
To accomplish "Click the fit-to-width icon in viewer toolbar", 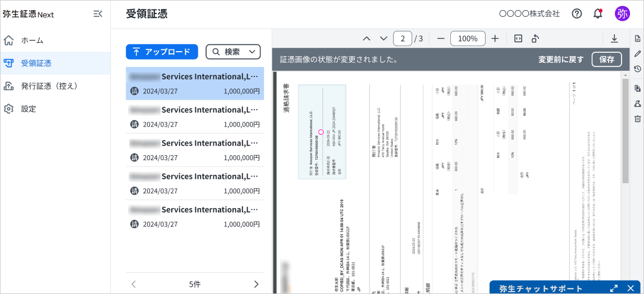I will pyautogui.click(x=518, y=38).
